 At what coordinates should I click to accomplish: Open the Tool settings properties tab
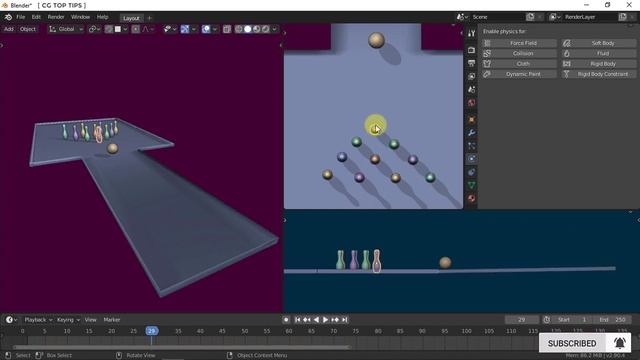click(471, 33)
